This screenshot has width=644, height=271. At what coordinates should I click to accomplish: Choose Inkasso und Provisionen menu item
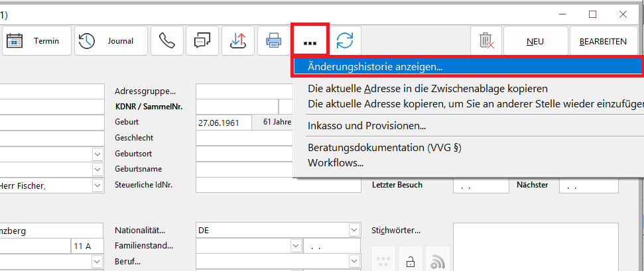click(x=367, y=126)
